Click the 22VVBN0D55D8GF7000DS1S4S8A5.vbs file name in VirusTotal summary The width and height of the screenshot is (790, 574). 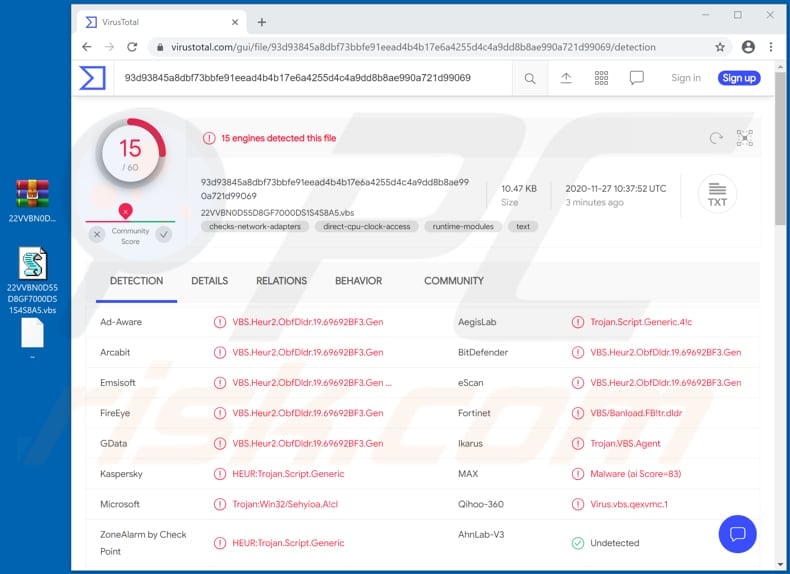tap(278, 213)
